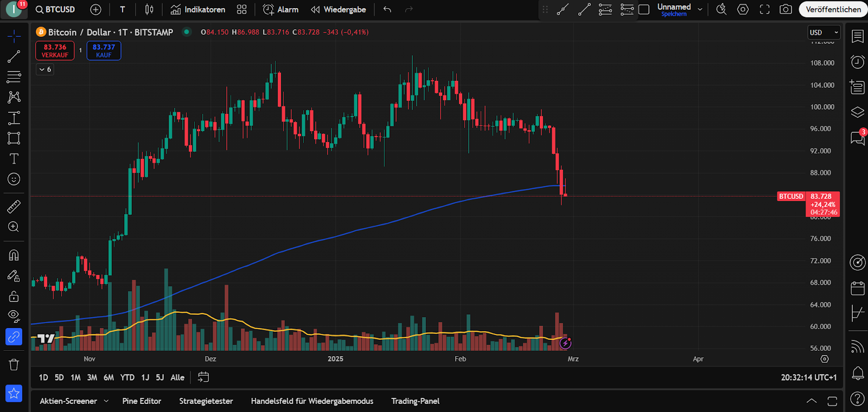Expand the Aktien-Screener dropdown chevron
Image resolution: width=868 pixels, height=412 pixels.
[x=106, y=401]
